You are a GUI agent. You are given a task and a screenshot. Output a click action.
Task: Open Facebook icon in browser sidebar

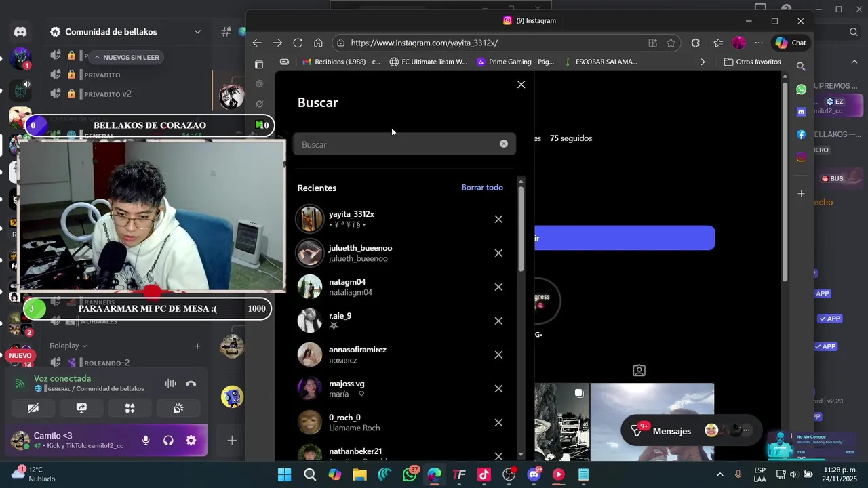click(x=801, y=135)
